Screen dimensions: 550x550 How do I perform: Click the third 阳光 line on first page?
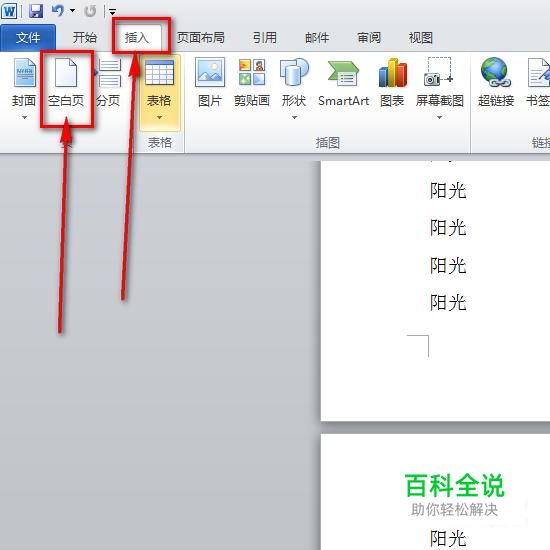click(448, 266)
